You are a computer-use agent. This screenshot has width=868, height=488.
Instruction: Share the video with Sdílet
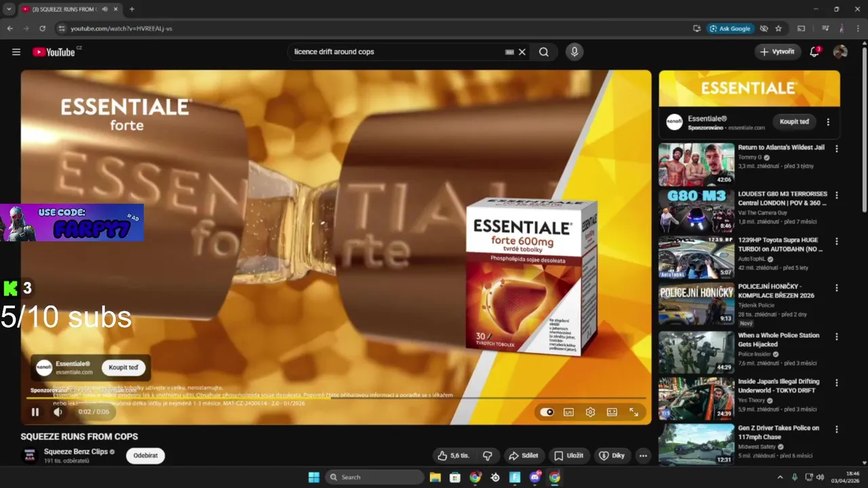point(523,455)
